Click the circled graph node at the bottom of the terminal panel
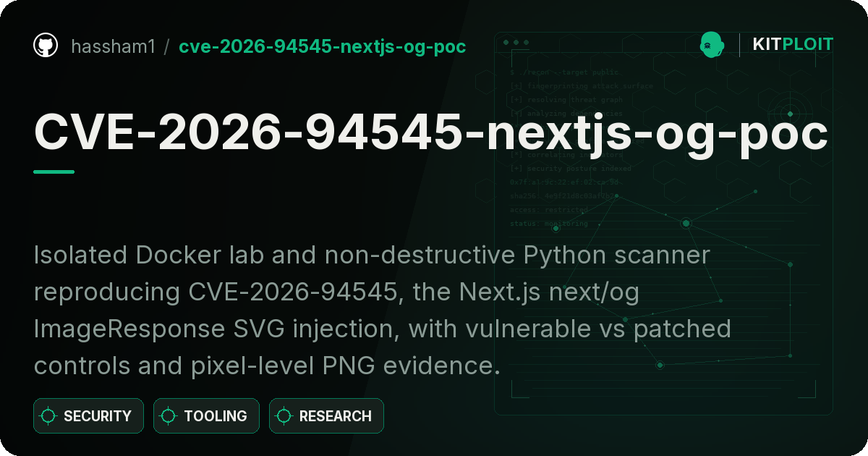Image resolution: width=868 pixels, height=456 pixels. 660,366
